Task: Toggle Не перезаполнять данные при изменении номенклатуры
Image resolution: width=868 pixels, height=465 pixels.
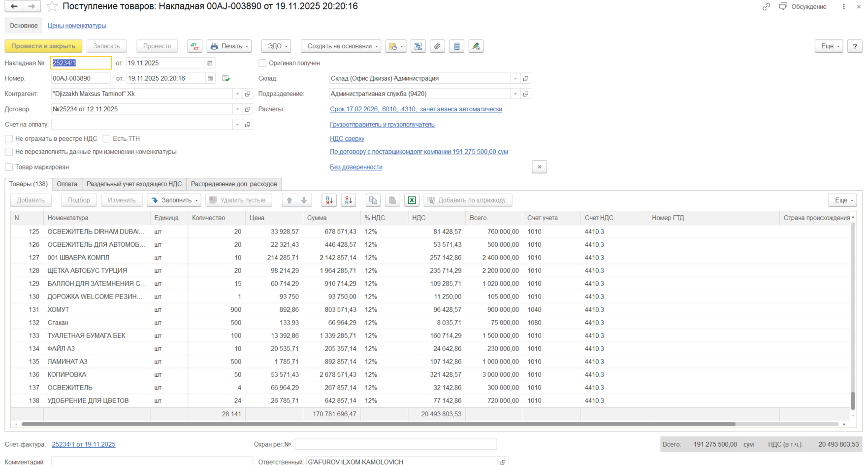Action: click(x=9, y=152)
